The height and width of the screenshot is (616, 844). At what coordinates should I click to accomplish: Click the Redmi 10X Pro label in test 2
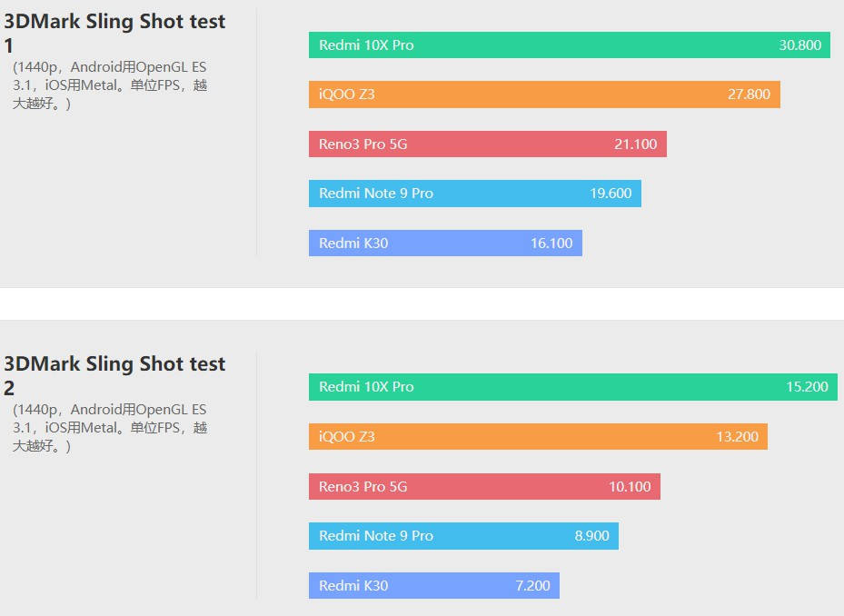[x=366, y=387]
